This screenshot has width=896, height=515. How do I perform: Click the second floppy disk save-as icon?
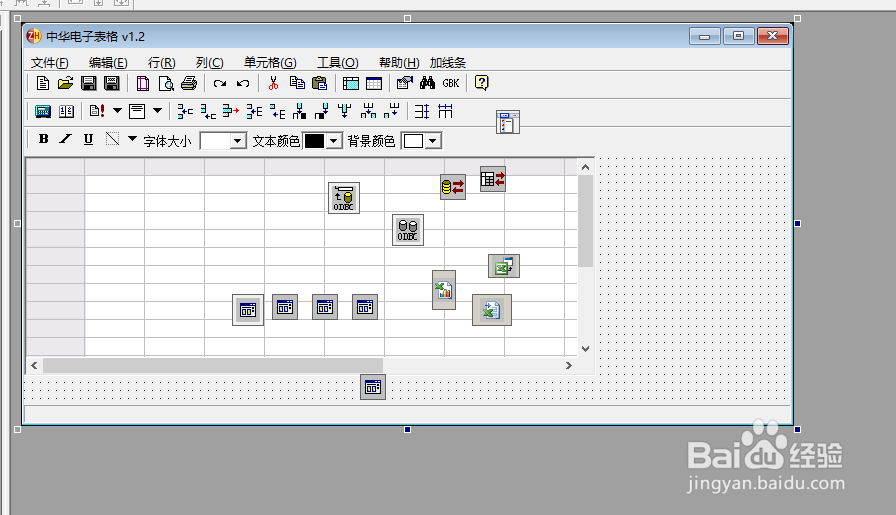pyautogui.click(x=111, y=83)
